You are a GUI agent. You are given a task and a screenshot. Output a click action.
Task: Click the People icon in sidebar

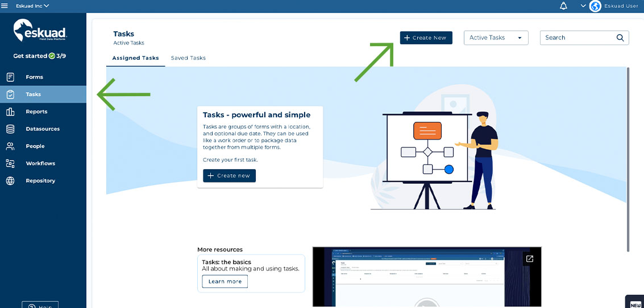point(10,146)
